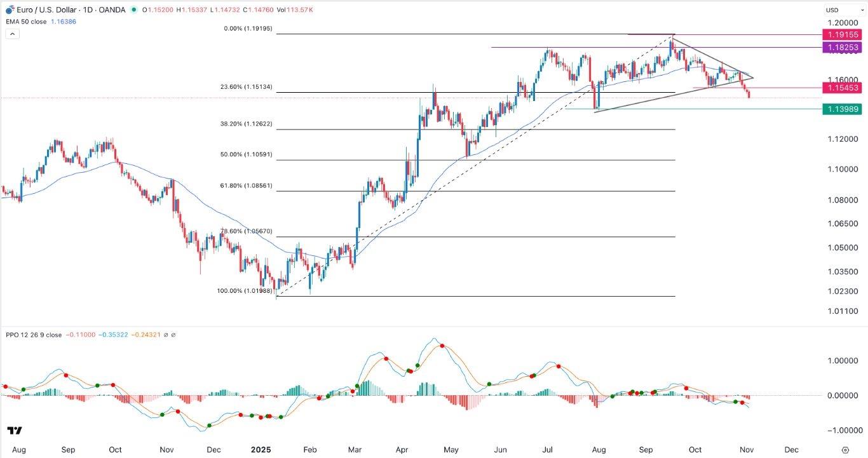Click the green market status dot
The width and height of the screenshot is (868, 458).
[133, 10]
